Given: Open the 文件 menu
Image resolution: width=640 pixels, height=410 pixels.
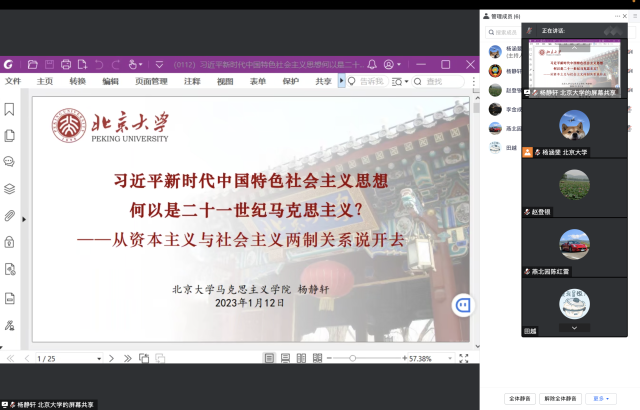Looking at the screenshot, I should click(x=13, y=81).
